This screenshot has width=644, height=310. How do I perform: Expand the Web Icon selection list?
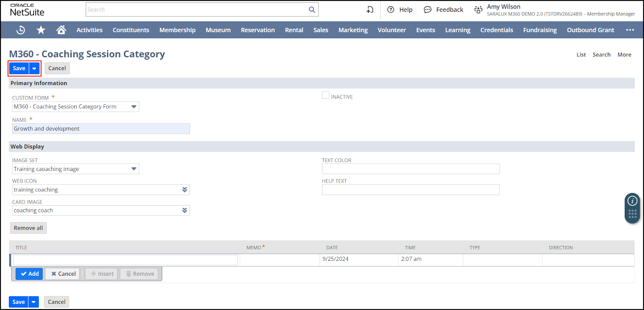184,190
